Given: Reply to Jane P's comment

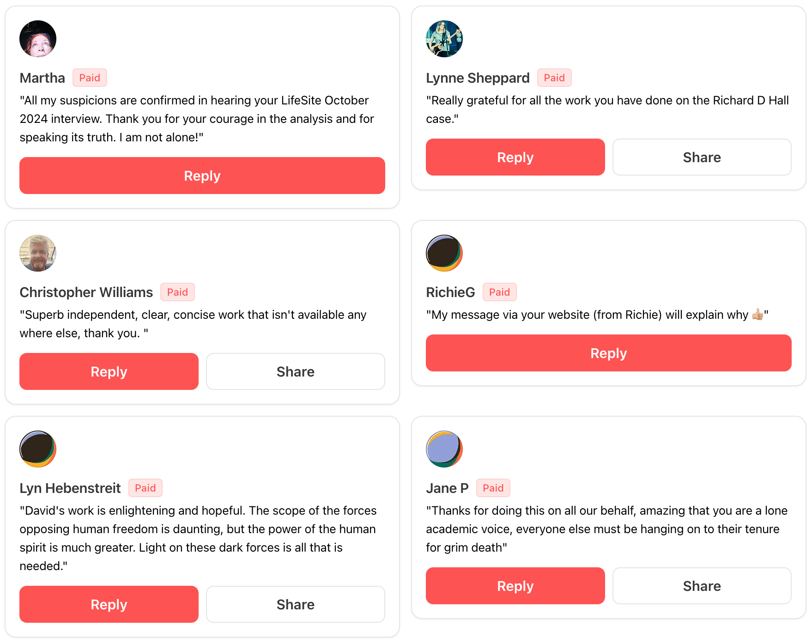Looking at the screenshot, I should (515, 586).
